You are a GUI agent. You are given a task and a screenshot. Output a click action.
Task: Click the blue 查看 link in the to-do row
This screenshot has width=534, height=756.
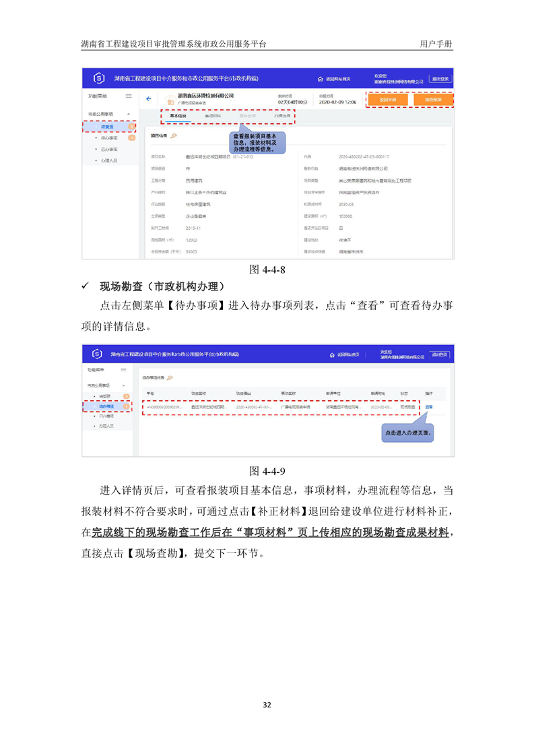click(429, 407)
